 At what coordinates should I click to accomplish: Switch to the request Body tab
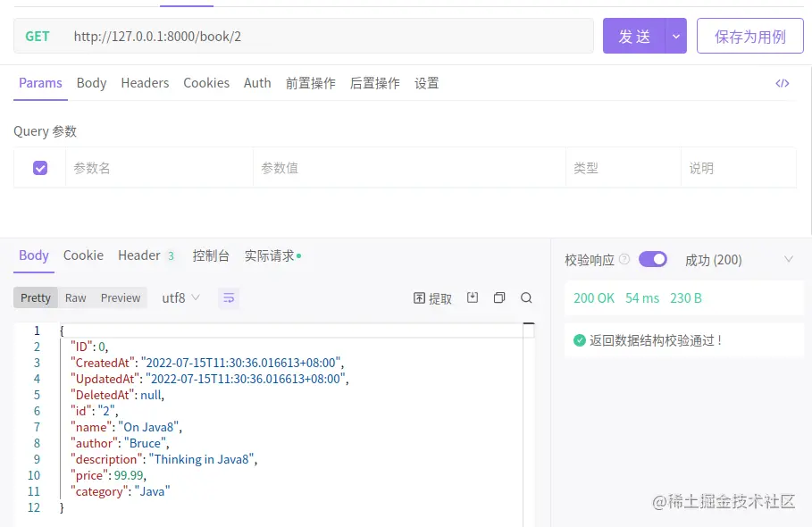click(92, 83)
